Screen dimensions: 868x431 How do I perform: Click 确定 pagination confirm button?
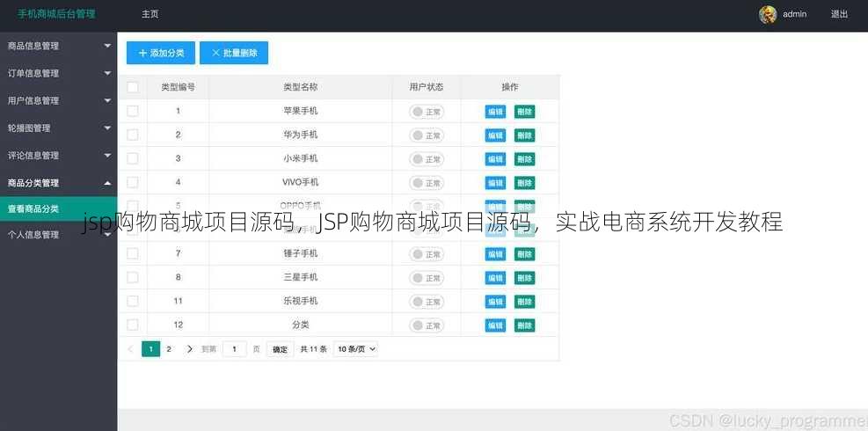281,349
